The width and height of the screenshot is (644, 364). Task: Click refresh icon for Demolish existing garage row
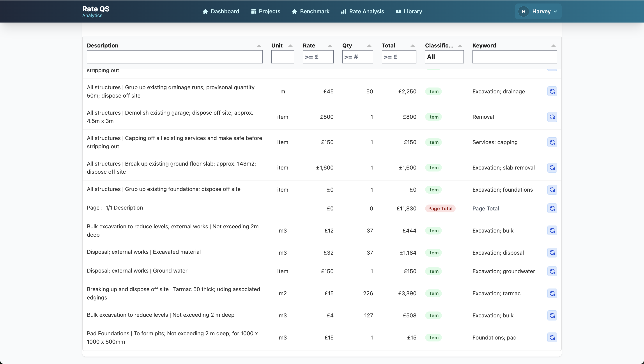click(x=552, y=117)
